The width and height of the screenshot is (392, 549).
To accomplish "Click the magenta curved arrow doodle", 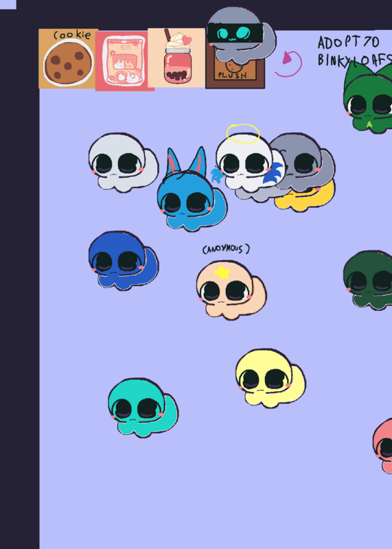I will pyautogui.click(x=288, y=64).
